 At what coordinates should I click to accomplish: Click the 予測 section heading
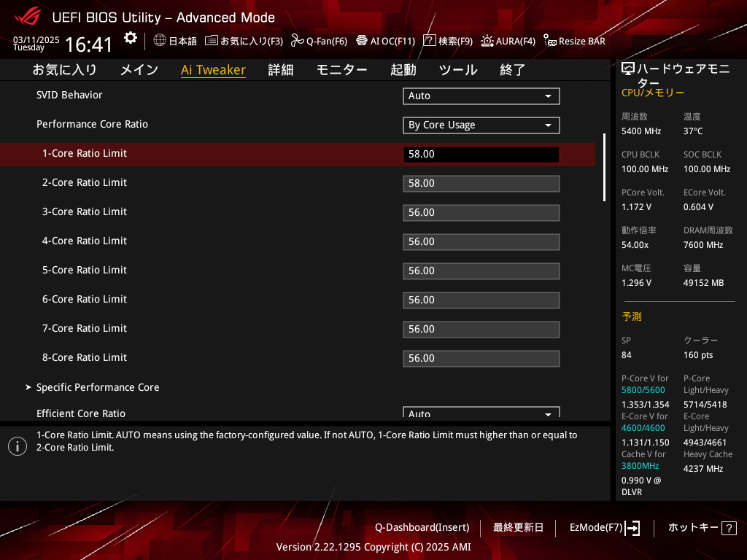click(632, 316)
